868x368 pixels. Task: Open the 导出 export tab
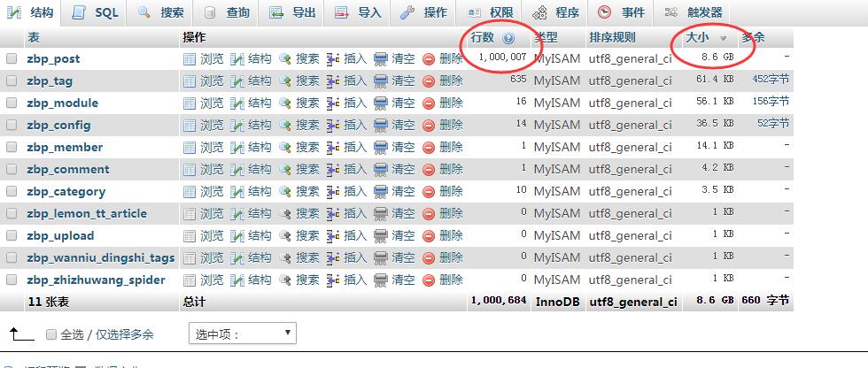pos(293,12)
